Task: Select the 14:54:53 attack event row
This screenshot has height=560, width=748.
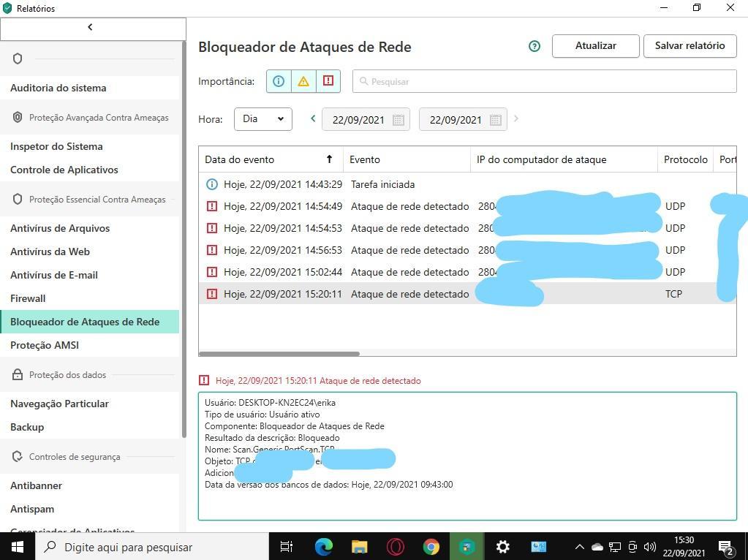Action: [x=467, y=228]
